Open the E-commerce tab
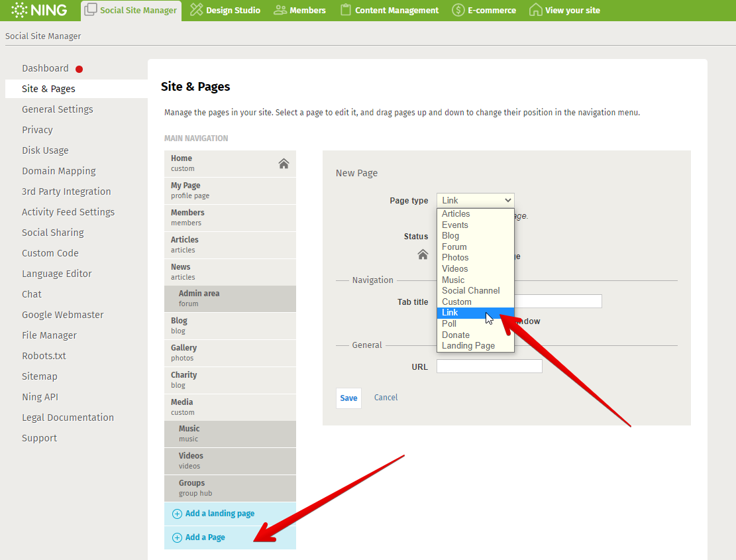This screenshot has height=560, width=736. (x=484, y=11)
